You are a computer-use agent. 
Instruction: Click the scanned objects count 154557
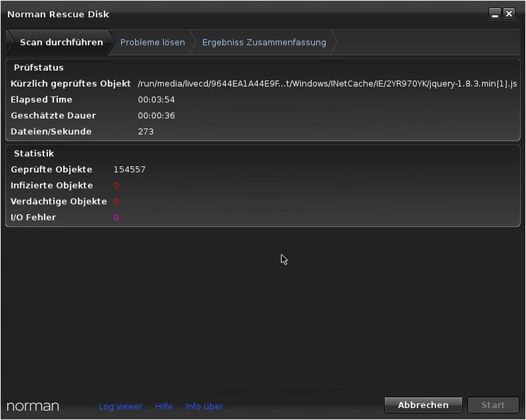coord(130,170)
